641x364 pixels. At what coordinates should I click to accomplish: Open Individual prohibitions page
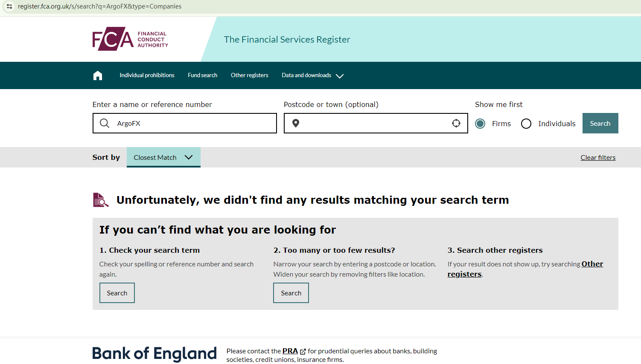pos(147,75)
